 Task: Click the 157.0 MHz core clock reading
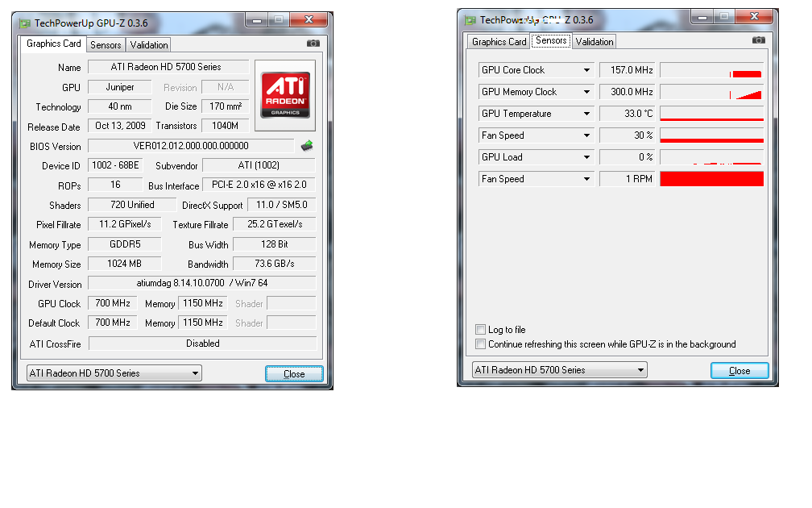click(x=627, y=70)
